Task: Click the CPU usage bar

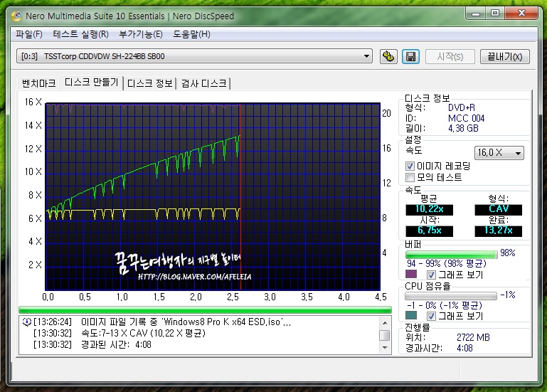Action: point(451,296)
